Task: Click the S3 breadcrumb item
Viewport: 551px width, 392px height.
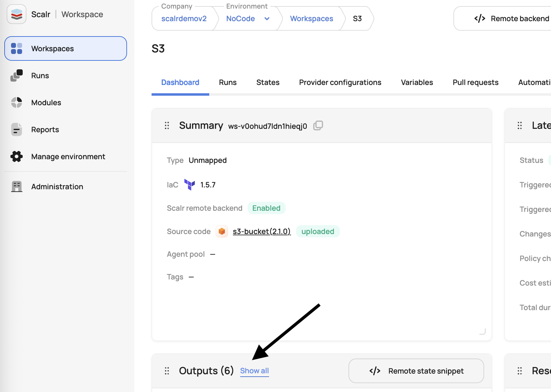Action: click(x=357, y=18)
